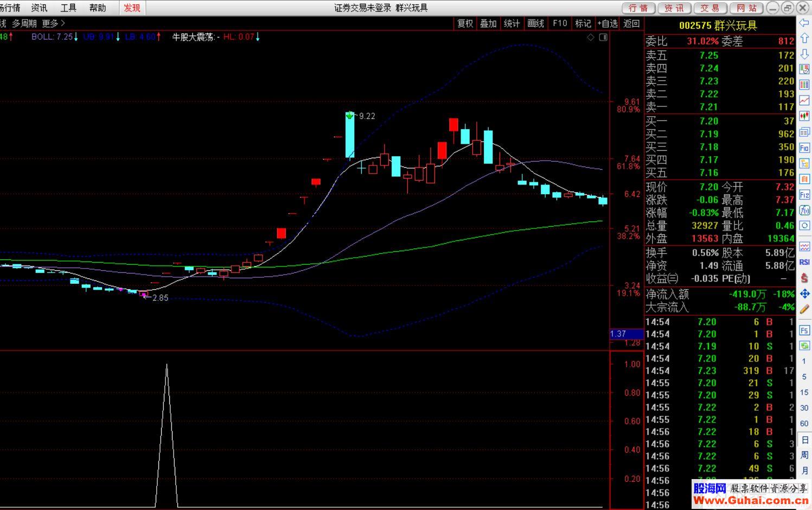Click the blue four-way move arrows icon
Screen dimensions: 812x510
pyautogui.click(x=804, y=294)
